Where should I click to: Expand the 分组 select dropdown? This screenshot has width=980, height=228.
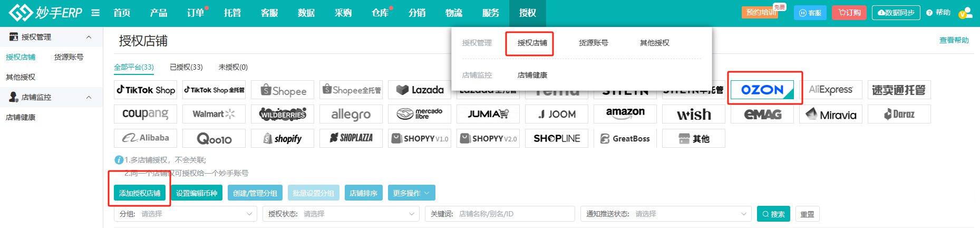click(x=185, y=214)
